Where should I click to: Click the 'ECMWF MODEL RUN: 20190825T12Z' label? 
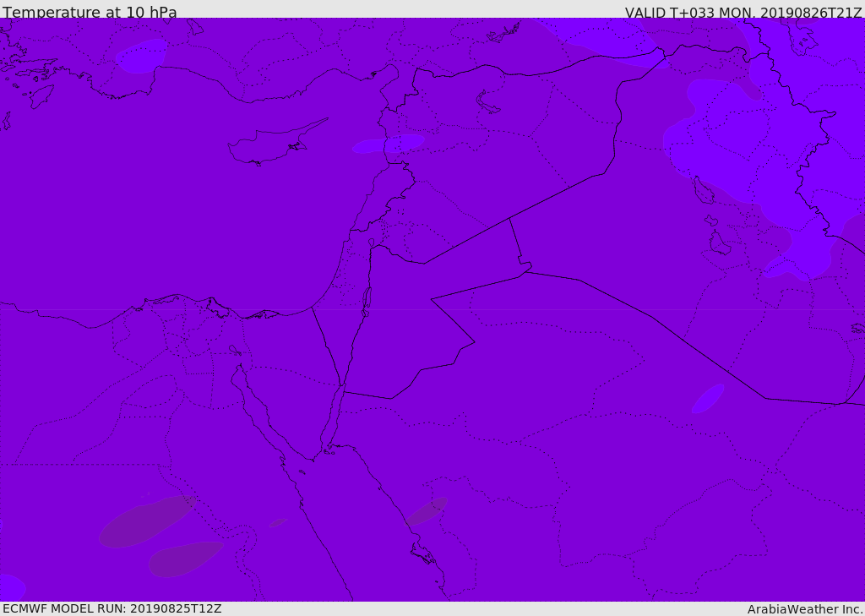coord(112,608)
